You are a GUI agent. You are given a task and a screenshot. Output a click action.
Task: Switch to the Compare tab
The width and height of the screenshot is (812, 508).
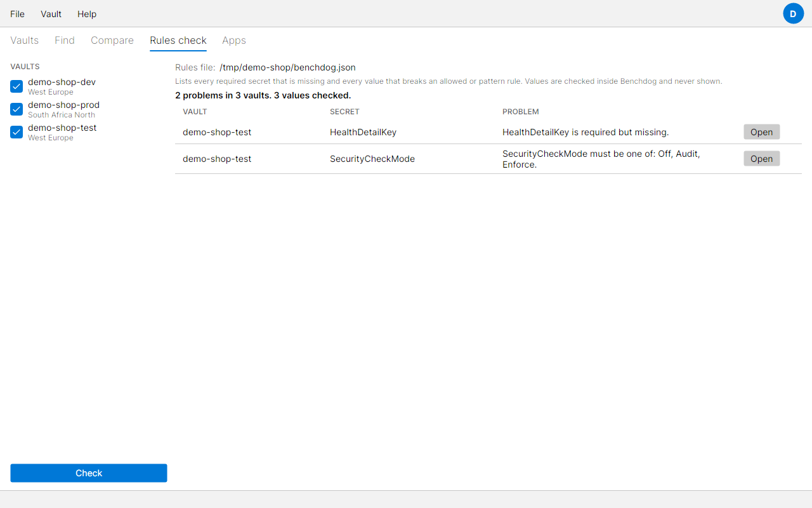coord(112,40)
